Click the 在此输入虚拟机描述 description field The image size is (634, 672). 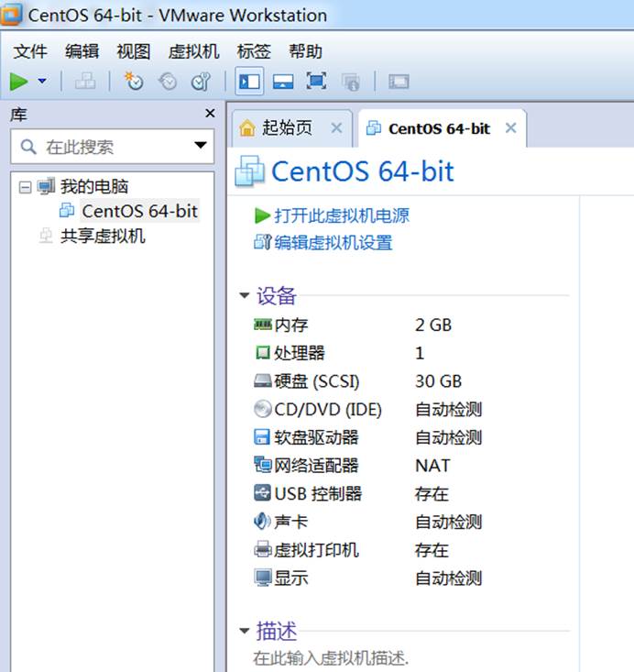(x=331, y=658)
